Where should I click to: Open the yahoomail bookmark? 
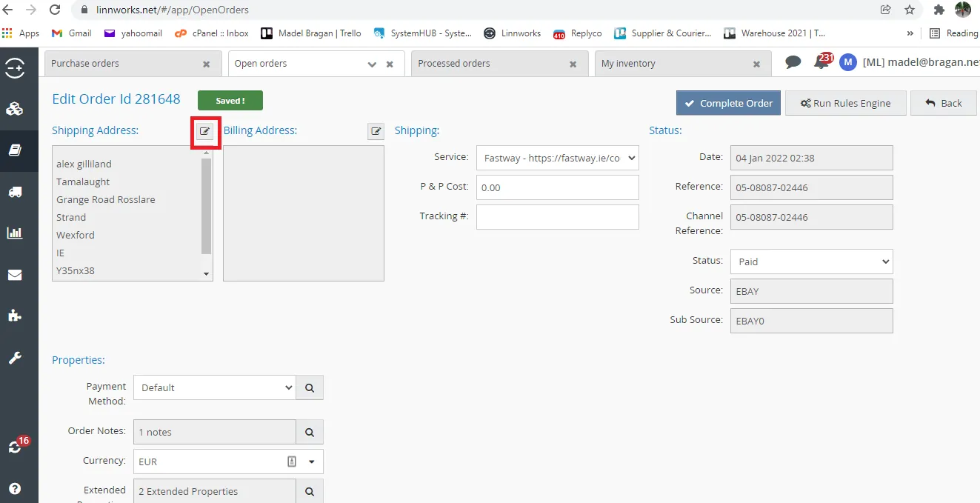(x=133, y=33)
